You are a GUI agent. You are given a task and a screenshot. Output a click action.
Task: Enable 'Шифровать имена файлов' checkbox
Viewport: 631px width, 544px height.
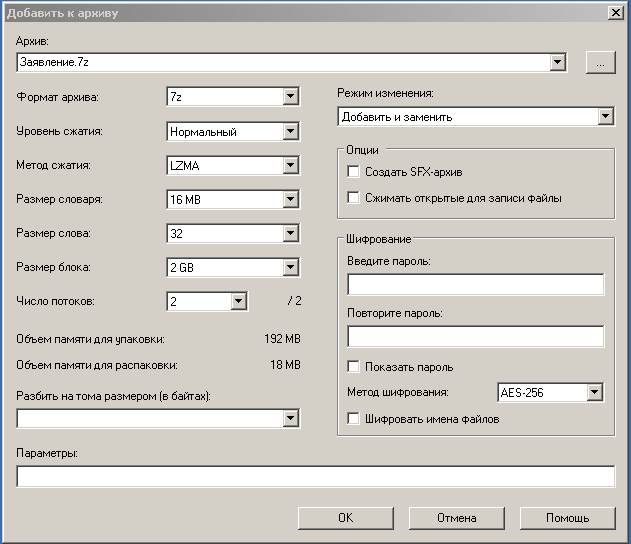353,418
